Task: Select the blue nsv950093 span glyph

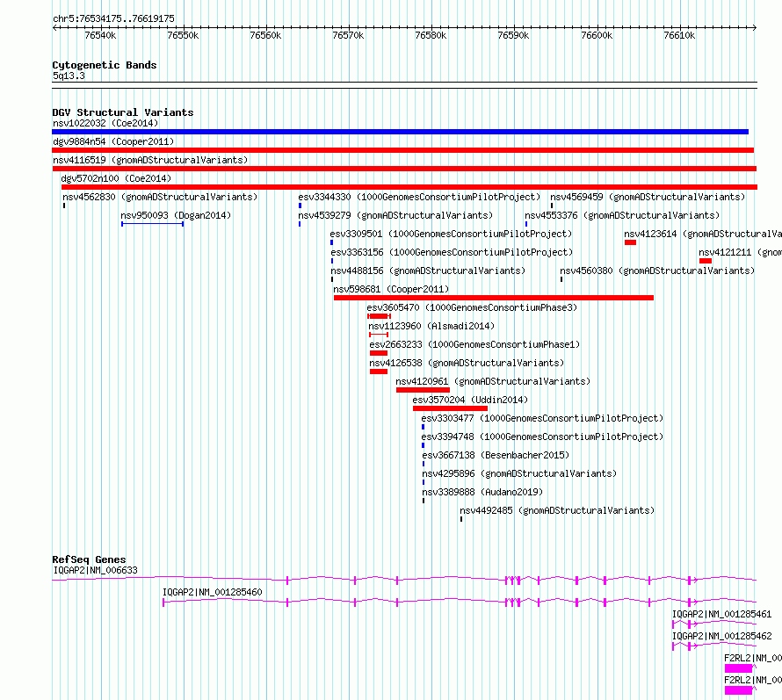Action: (153, 224)
